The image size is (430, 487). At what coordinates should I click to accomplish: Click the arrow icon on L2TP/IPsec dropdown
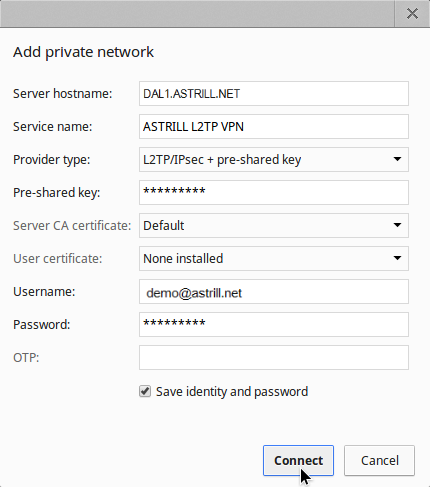point(397,159)
